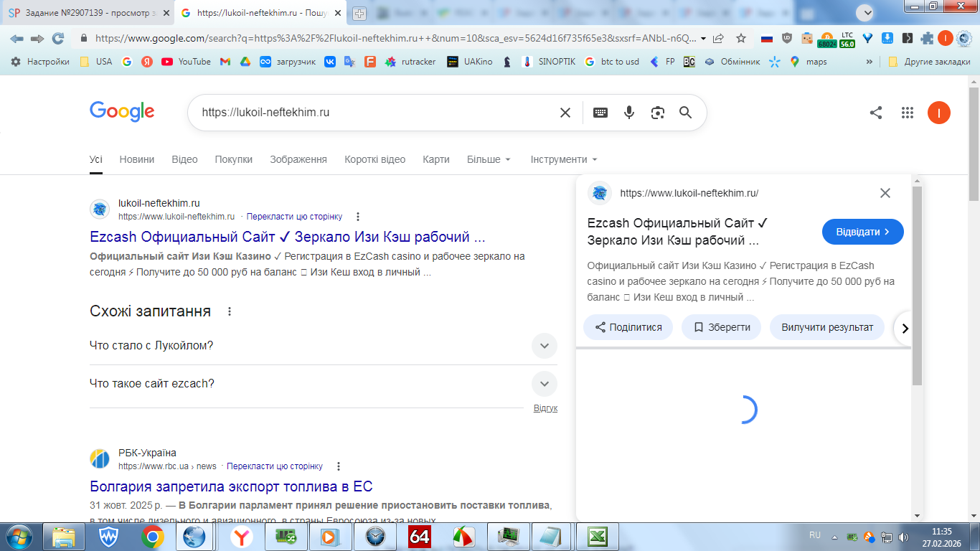The image size is (980, 551).
Task: Open the address bar dropdown arrow
Action: tap(703, 39)
